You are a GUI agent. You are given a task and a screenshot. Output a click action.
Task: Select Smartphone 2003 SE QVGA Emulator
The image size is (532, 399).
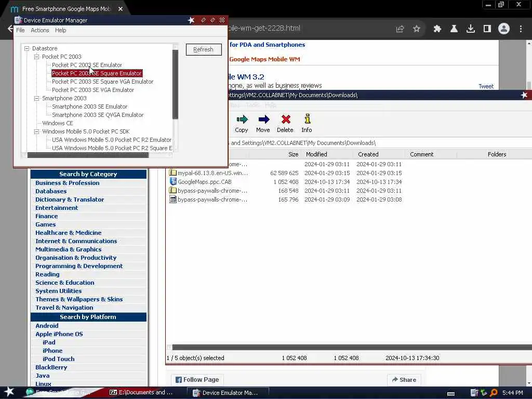tap(98, 115)
